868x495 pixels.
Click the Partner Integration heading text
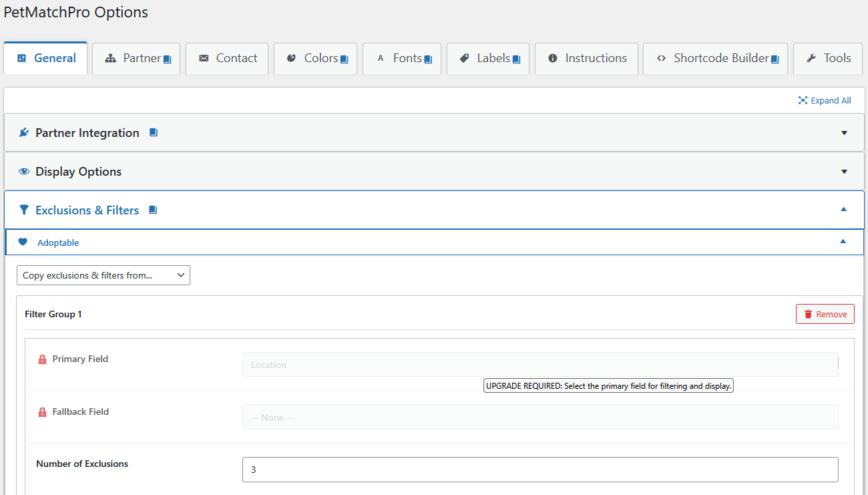87,133
